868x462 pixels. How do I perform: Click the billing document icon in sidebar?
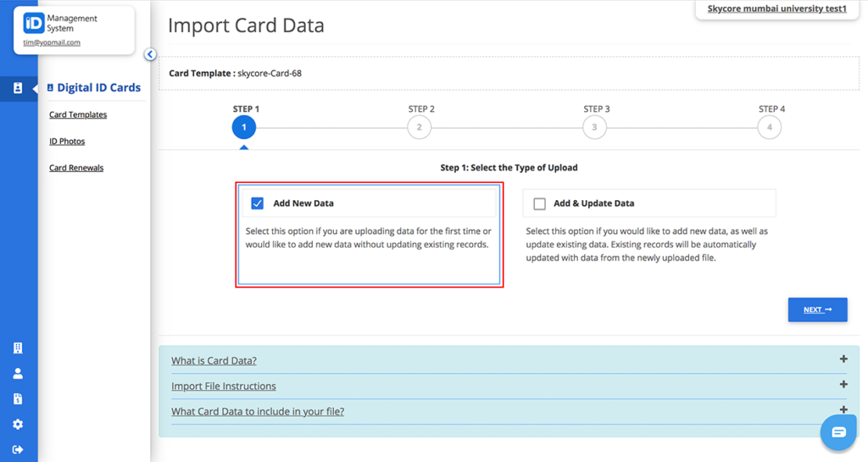click(x=18, y=399)
